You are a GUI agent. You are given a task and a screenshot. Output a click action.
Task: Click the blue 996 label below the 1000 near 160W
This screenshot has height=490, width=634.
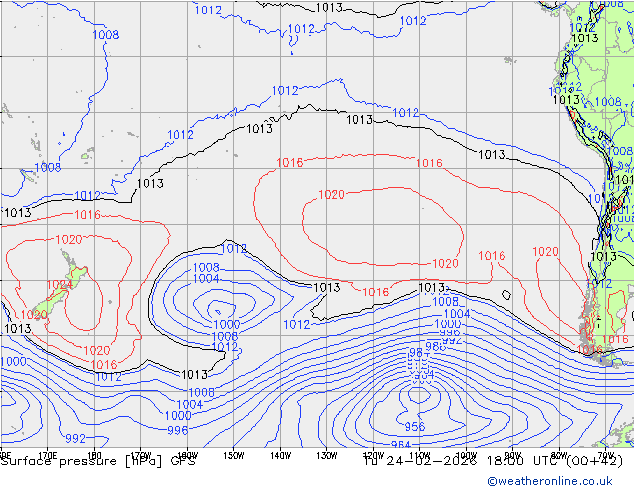point(178,431)
